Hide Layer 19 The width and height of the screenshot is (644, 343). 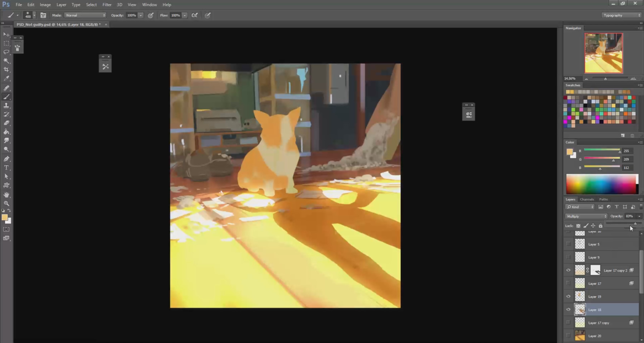point(568,296)
